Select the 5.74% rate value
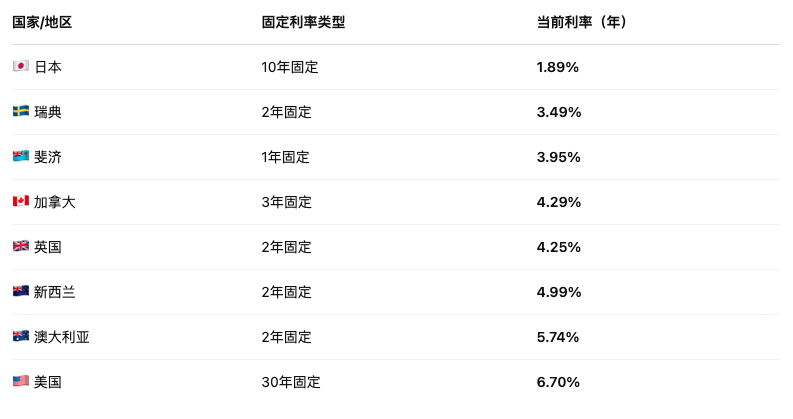This screenshot has height=419, width=793. pyautogui.click(x=558, y=337)
